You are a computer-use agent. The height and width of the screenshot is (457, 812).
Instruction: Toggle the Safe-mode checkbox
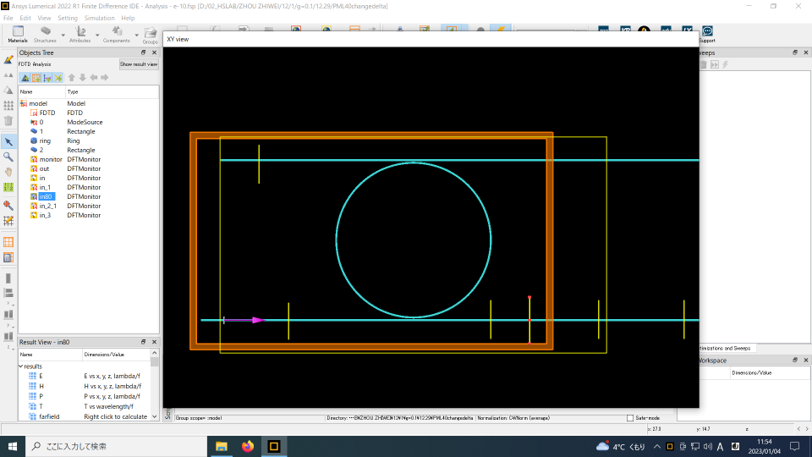click(x=630, y=418)
